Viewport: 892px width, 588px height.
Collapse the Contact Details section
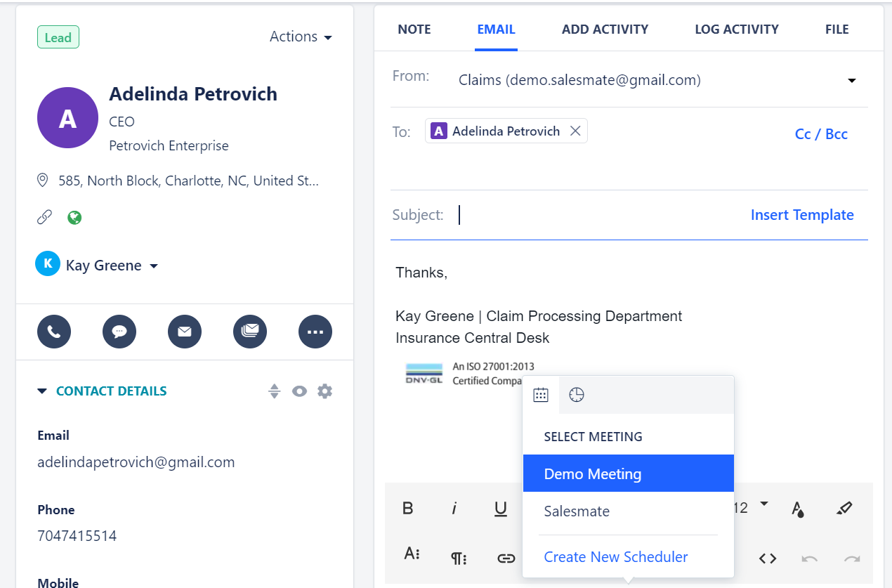point(42,391)
